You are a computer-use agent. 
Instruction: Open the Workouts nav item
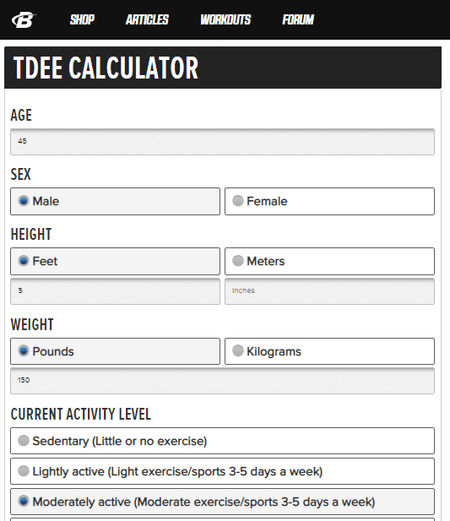pos(226,20)
